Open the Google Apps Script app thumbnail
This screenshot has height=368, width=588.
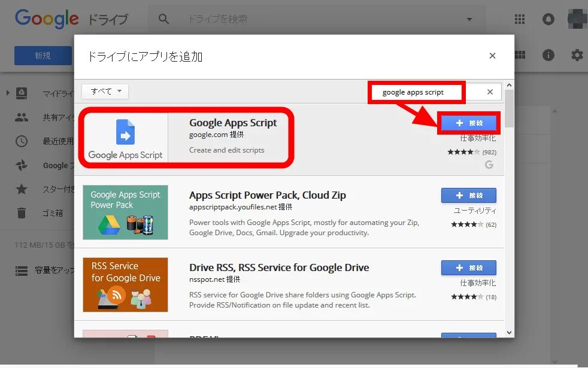tap(125, 138)
